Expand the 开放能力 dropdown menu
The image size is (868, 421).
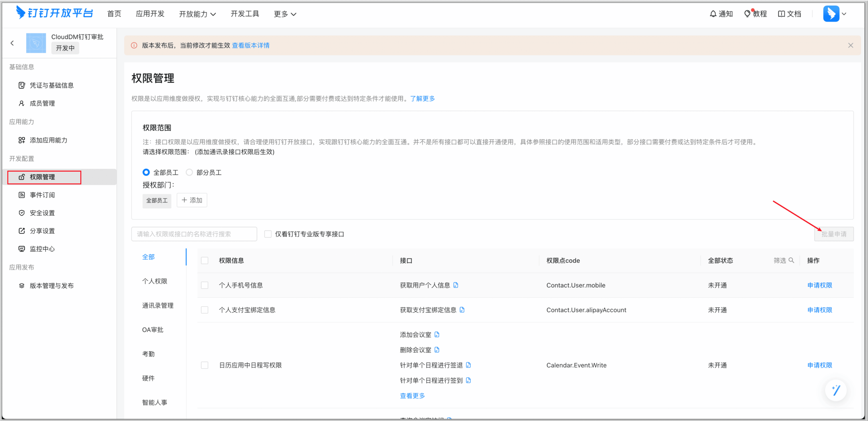(x=197, y=14)
